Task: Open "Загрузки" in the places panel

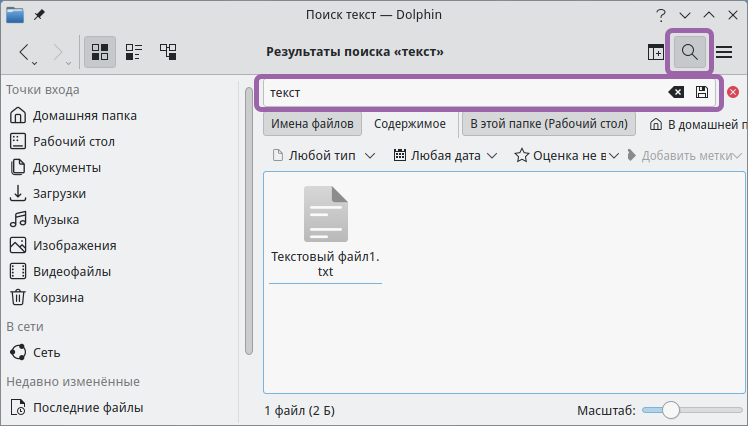Action: (59, 193)
